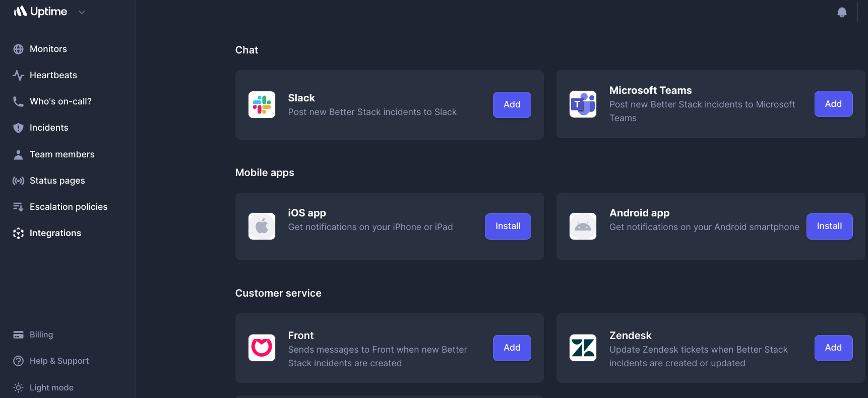868x398 pixels.
Task: Click the Microsoft Teams logo icon
Action: tap(583, 104)
